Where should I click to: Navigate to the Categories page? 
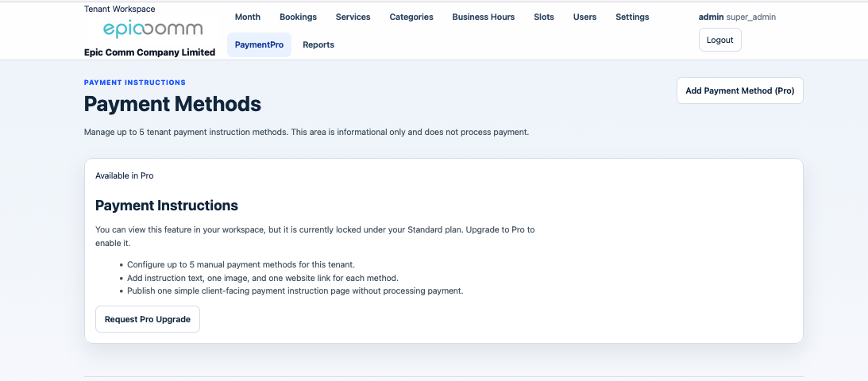pos(411,17)
